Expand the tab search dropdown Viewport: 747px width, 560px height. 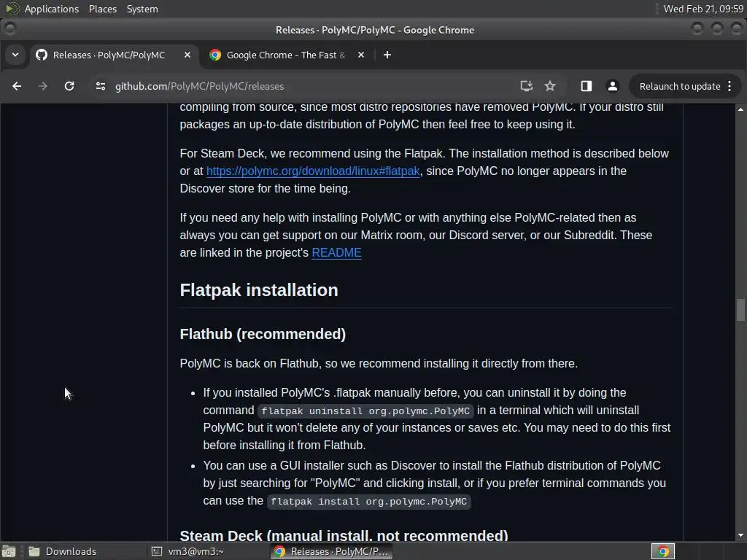(15, 55)
